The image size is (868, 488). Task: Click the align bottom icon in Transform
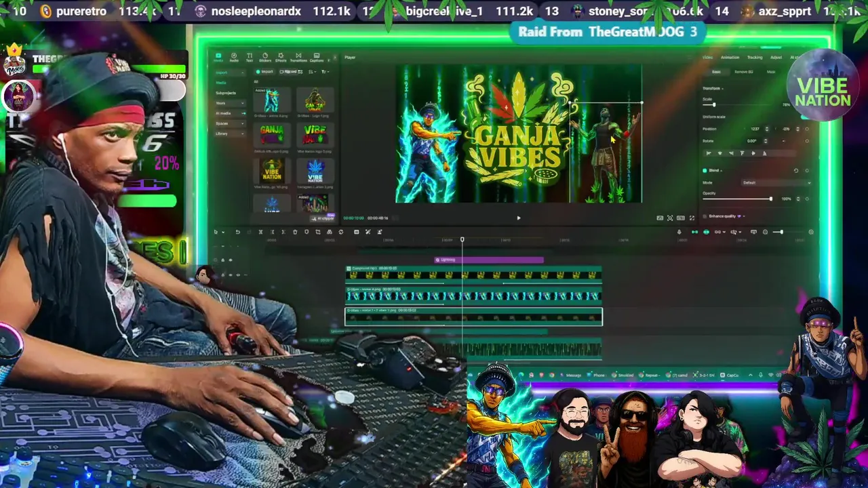[x=764, y=153]
